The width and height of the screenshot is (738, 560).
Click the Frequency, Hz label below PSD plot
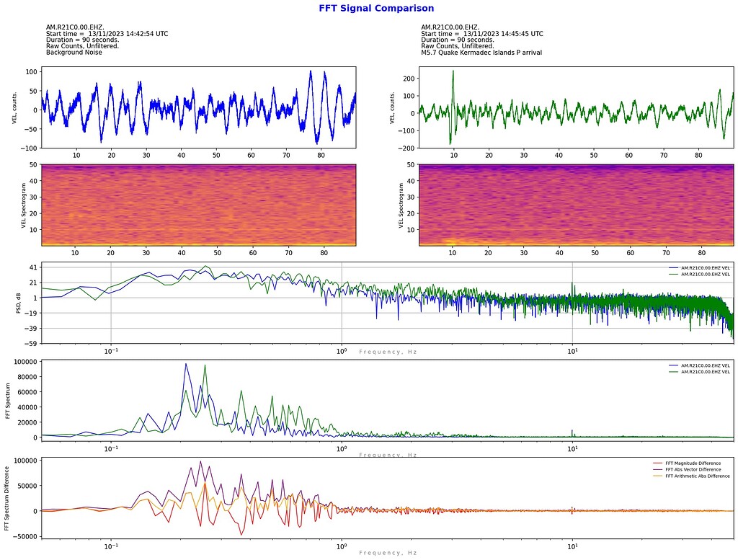388,352
